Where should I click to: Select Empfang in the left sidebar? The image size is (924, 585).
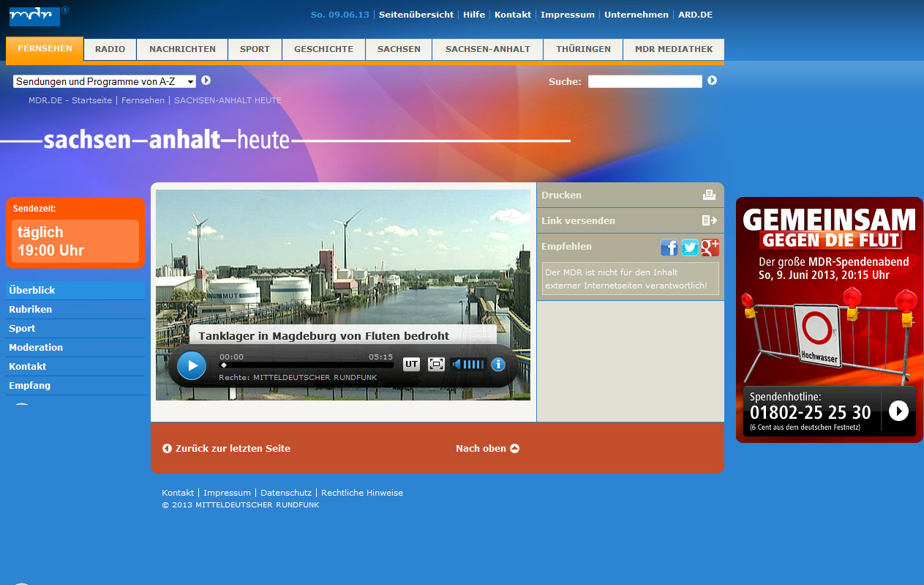point(75,385)
